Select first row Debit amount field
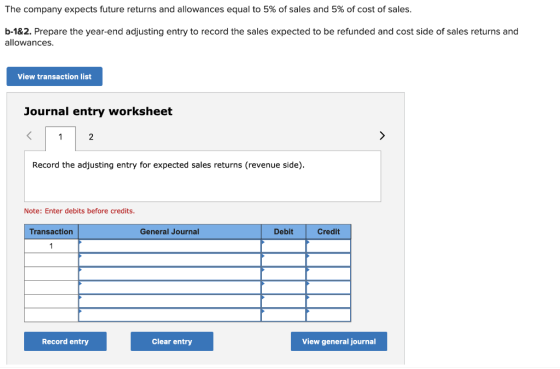This screenshot has width=560, height=369. click(284, 246)
